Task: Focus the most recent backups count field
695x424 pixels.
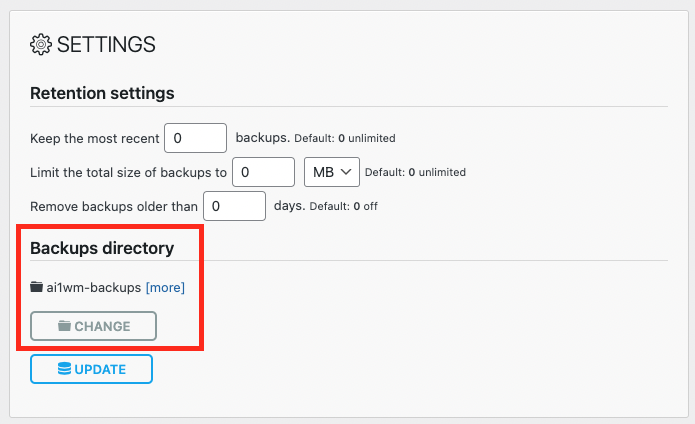Action: coord(195,137)
